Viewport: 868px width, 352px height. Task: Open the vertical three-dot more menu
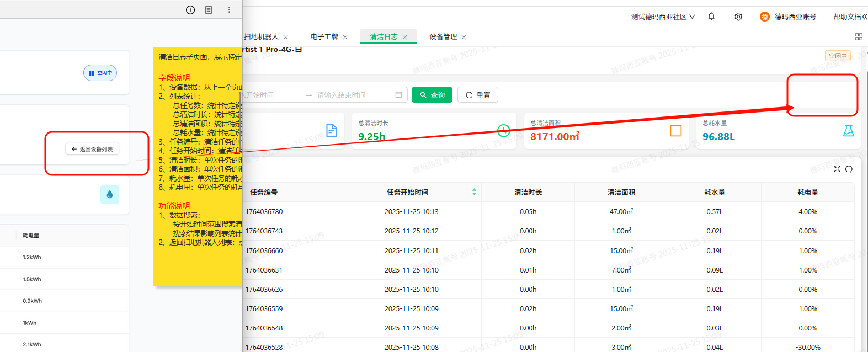pyautogui.click(x=229, y=10)
